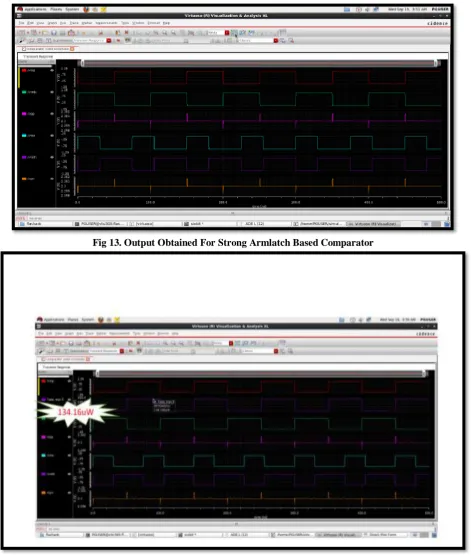471x555 pixels.
Task: Click the cadence logo in upper window
Action: pos(437,23)
